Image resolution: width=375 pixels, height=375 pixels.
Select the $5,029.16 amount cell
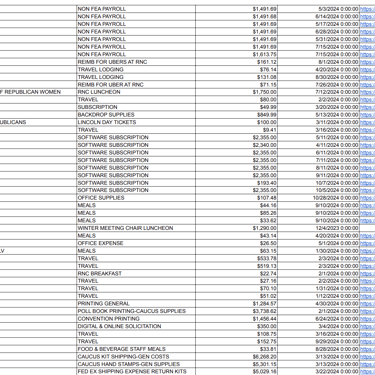click(x=236, y=371)
